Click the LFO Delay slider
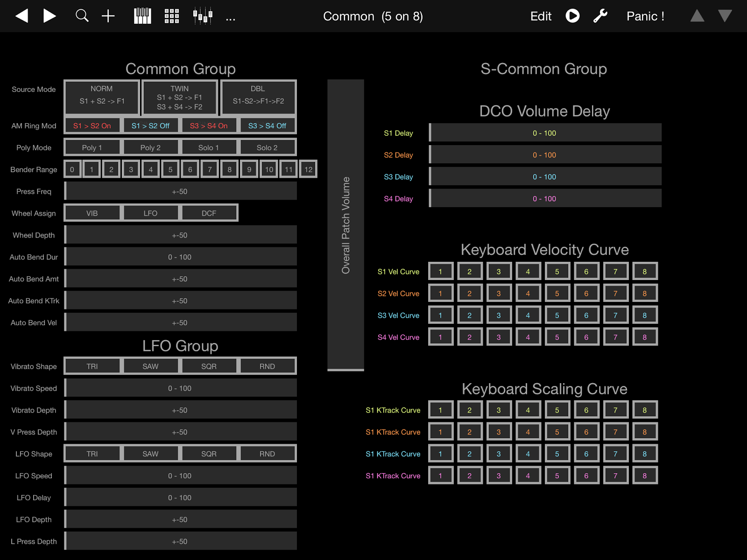The image size is (747, 560). (x=180, y=497)
